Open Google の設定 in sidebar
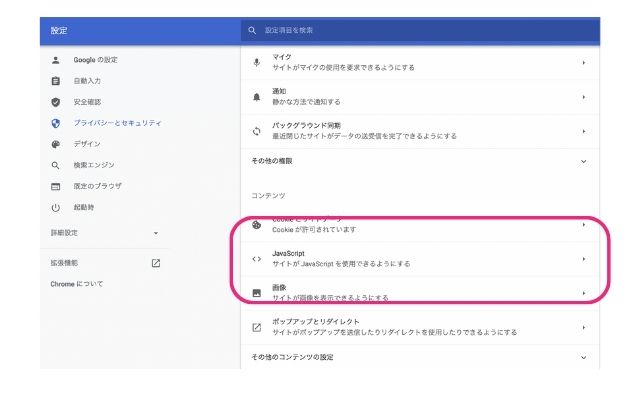Screen dimensions: 640x396 (x=96, y=60)
